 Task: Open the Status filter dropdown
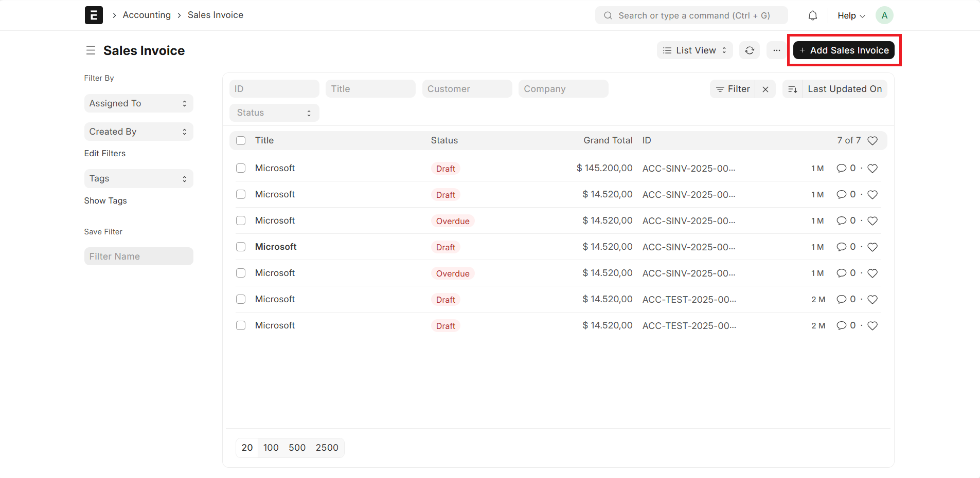click(x=274, y=113)
